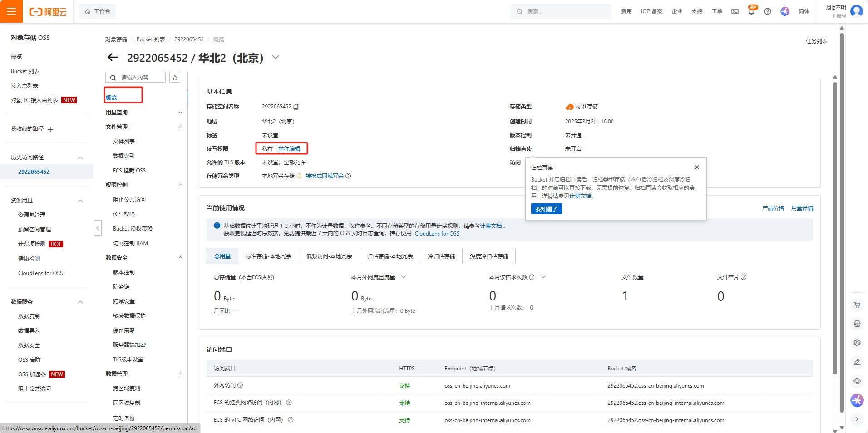Click the help question mark icon
The image size is (868, 433).
click(767, 11)
